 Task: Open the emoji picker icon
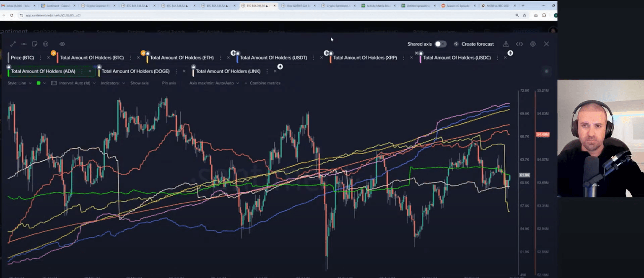[46, 44]
